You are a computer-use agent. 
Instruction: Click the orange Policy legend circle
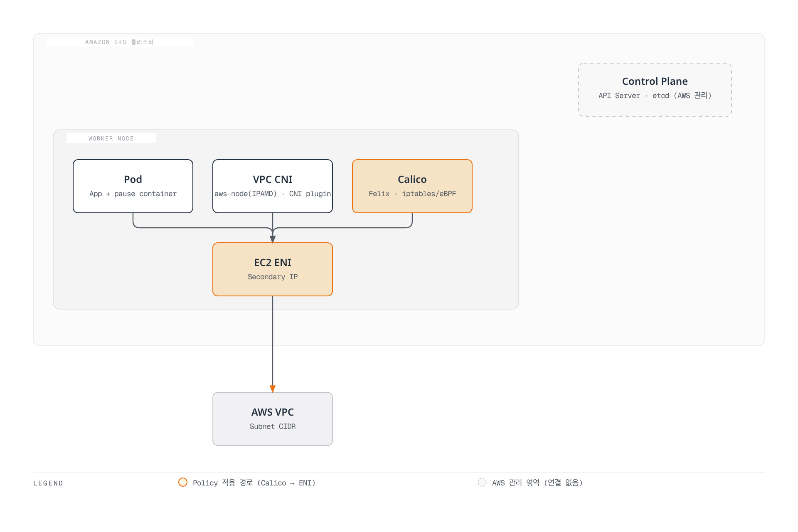tap(183, 482)
